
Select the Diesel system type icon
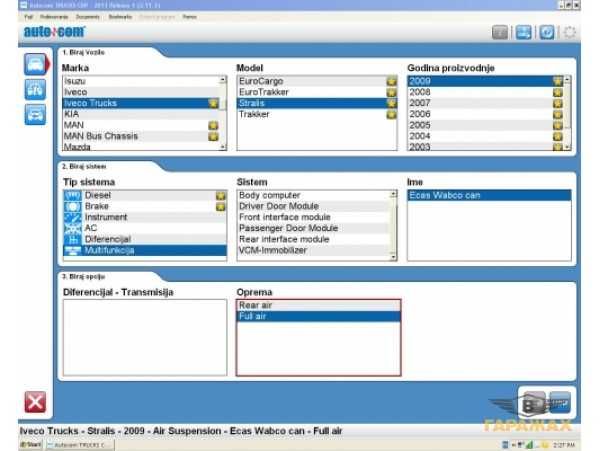pos(72,195)
